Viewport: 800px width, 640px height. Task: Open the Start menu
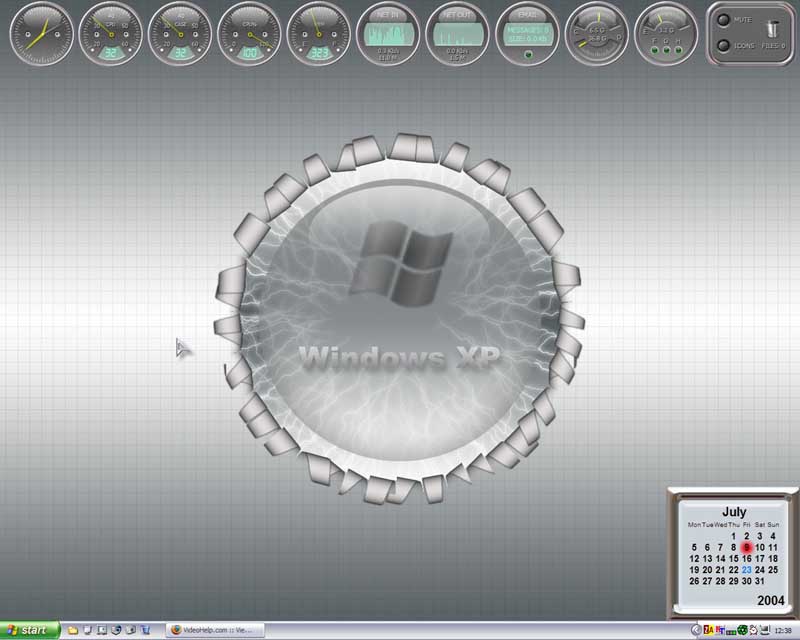tap(30, 630)
